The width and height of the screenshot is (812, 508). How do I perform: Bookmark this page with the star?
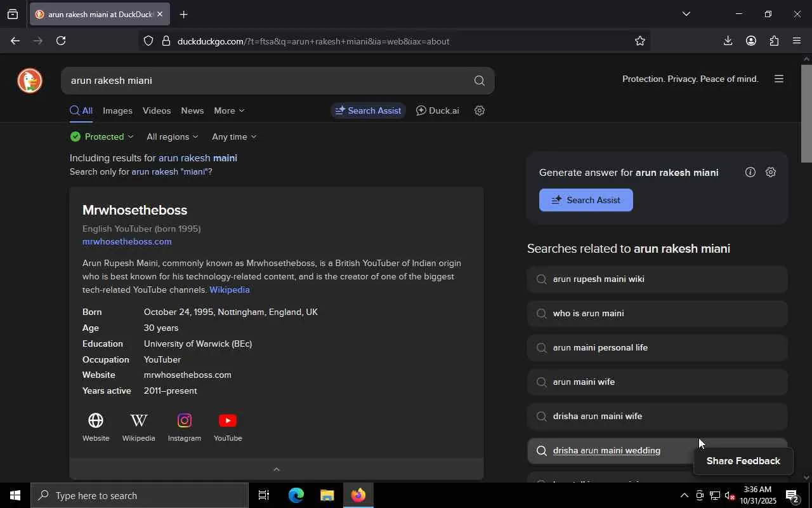639,41
